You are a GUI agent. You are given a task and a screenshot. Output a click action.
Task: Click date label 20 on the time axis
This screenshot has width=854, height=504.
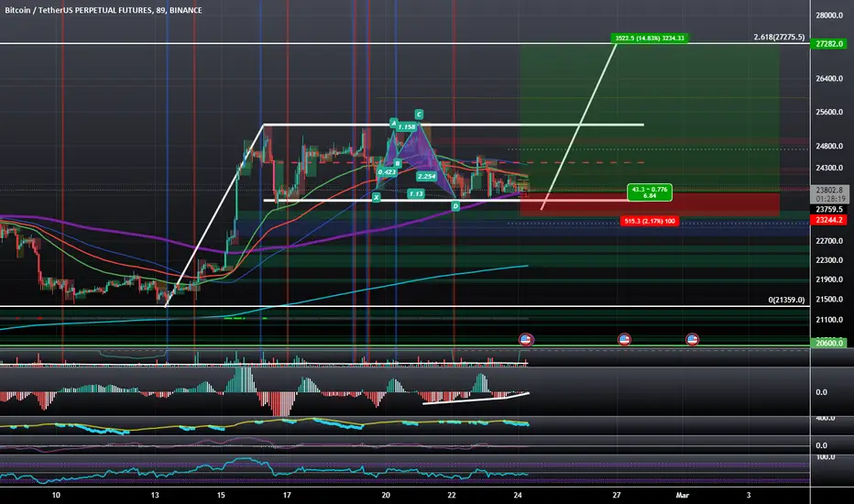386,495
